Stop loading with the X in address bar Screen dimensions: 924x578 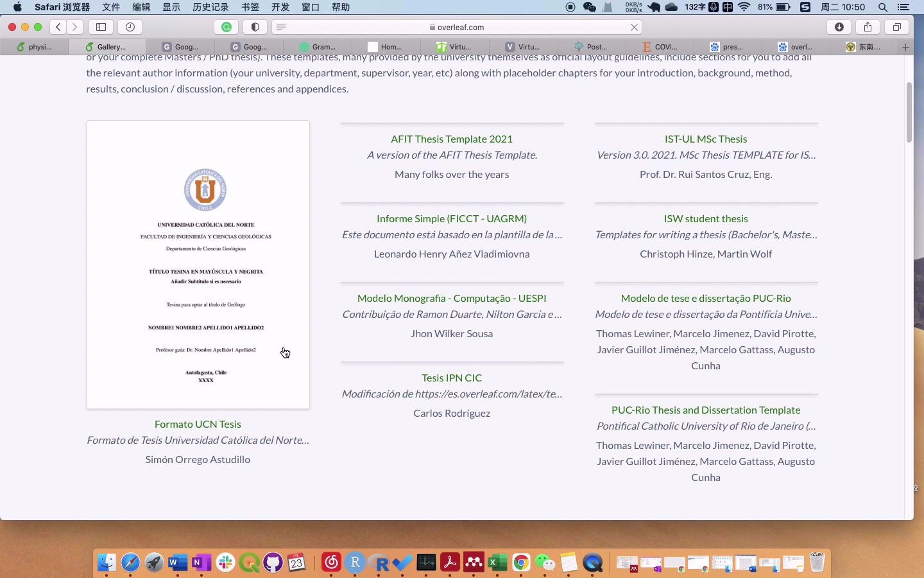(x=634, y=27)
